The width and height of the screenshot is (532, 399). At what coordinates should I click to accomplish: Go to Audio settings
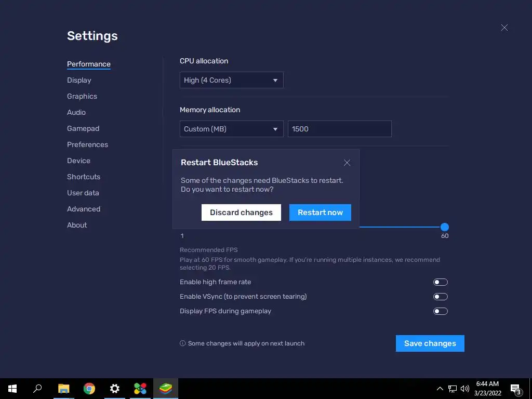click(76, 112)
